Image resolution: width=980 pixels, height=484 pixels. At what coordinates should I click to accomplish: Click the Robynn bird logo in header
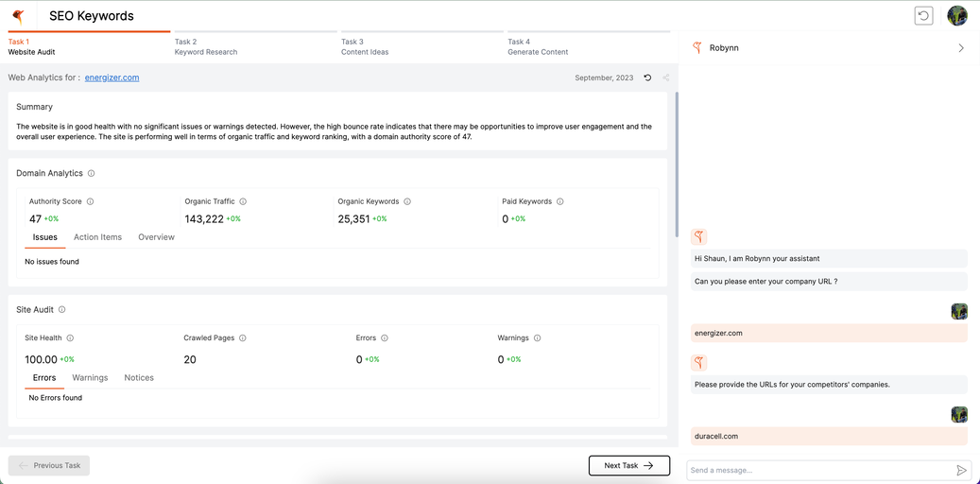pos(18,16)
